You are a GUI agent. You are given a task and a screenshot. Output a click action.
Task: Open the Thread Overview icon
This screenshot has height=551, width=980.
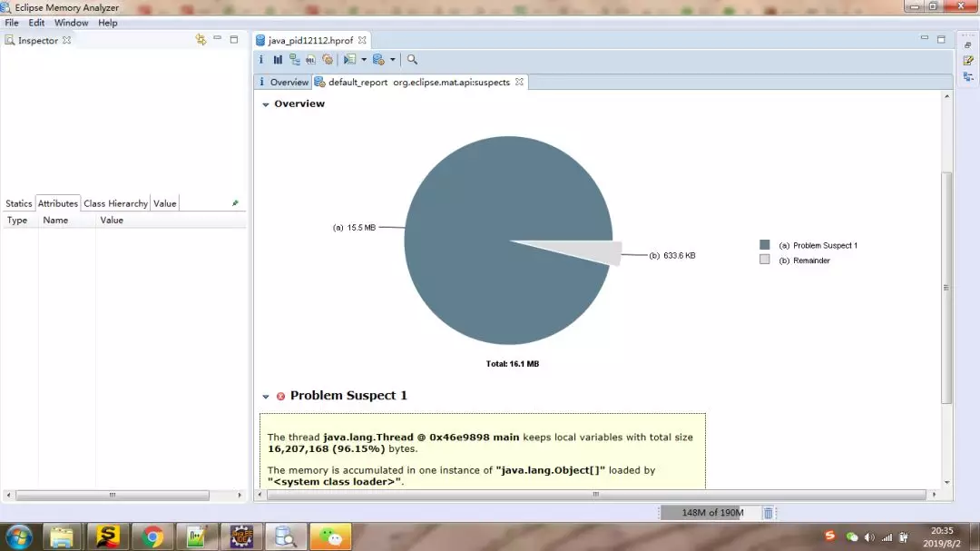pos(328,59)
